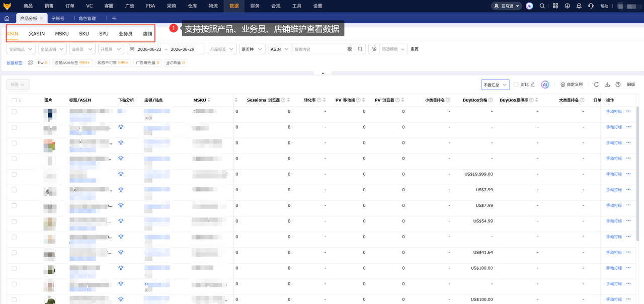
Task: Sort by the MSKU column arrows
Action: tap(209, 100)
